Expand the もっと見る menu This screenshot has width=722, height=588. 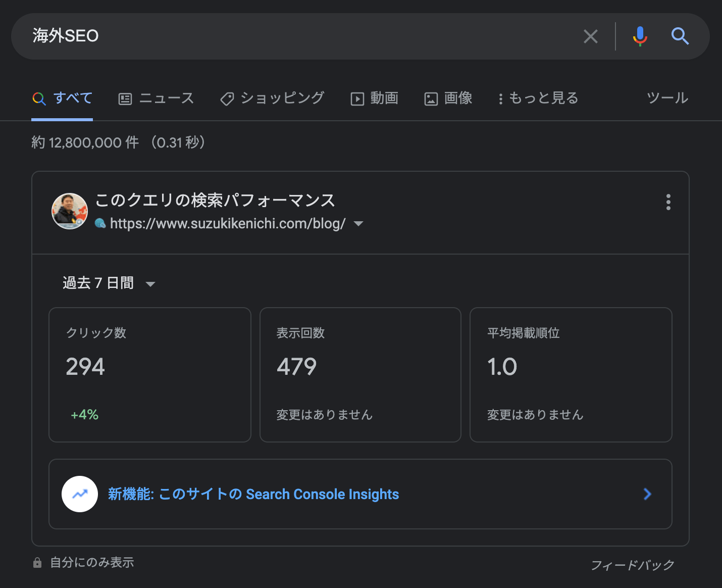(538, 98)
